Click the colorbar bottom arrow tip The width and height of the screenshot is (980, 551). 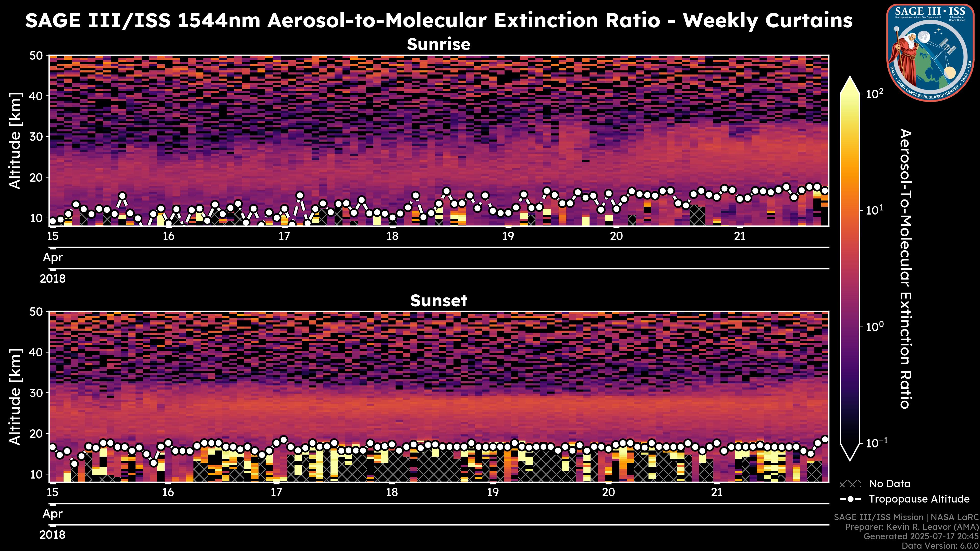(x=850, y=459)
